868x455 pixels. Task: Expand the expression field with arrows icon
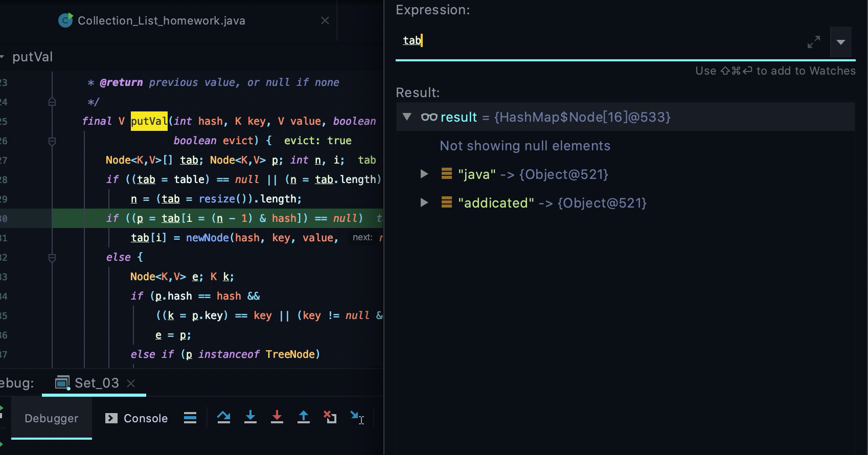(814, 42)
